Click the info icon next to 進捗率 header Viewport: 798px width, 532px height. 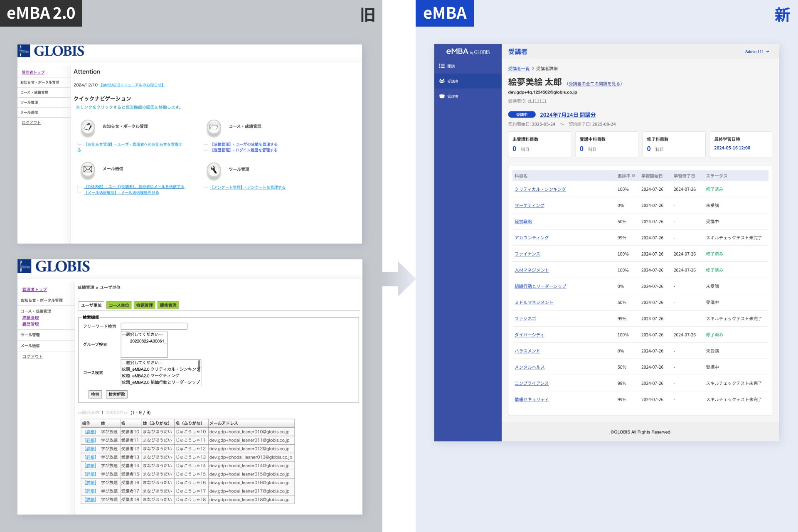point(633,176)
